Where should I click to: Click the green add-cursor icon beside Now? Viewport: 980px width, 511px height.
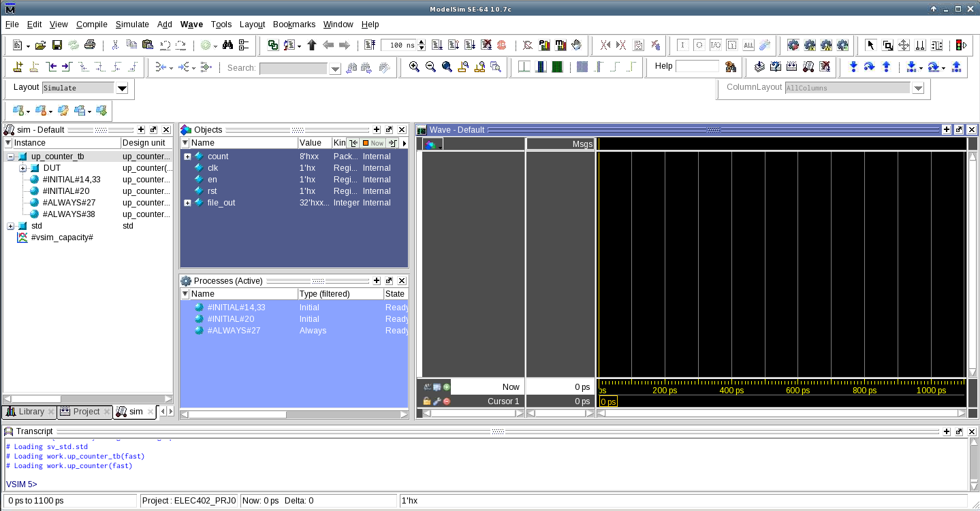point(447,387)
